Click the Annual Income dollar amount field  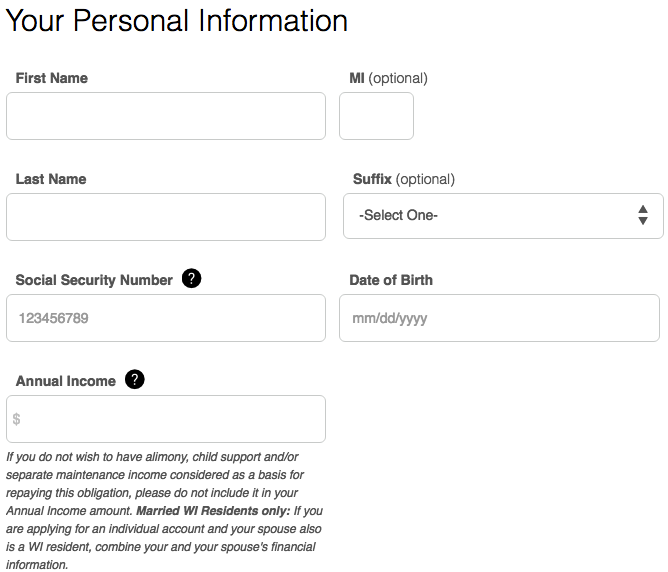click(166, 419)
